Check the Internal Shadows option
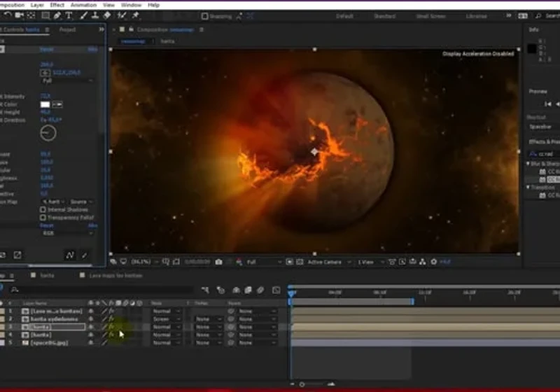The image size is (560, 392). [43, 209]
